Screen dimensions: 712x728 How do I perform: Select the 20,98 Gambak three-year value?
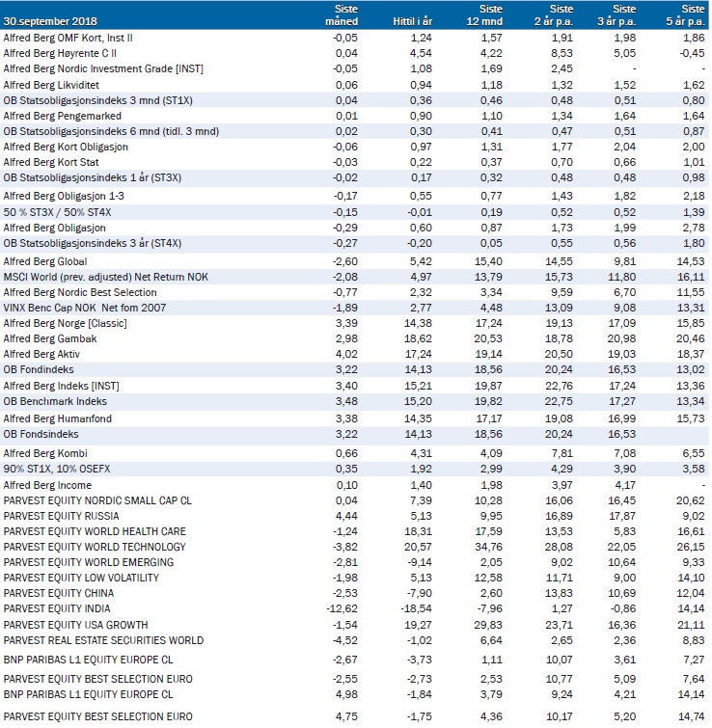[x=621, y=338]
